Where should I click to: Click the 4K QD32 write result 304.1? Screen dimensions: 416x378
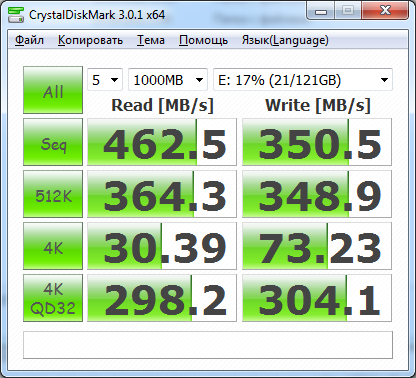click(317, 298)
